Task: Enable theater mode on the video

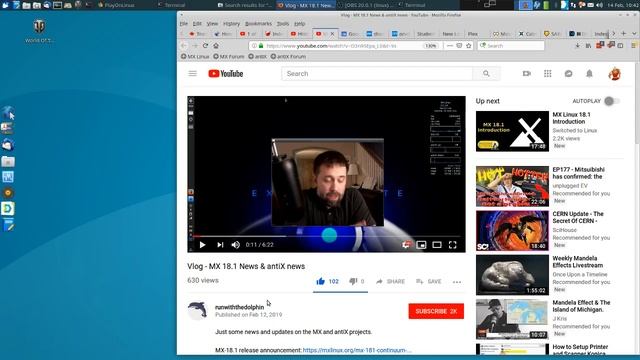Action: click(437, 245)
